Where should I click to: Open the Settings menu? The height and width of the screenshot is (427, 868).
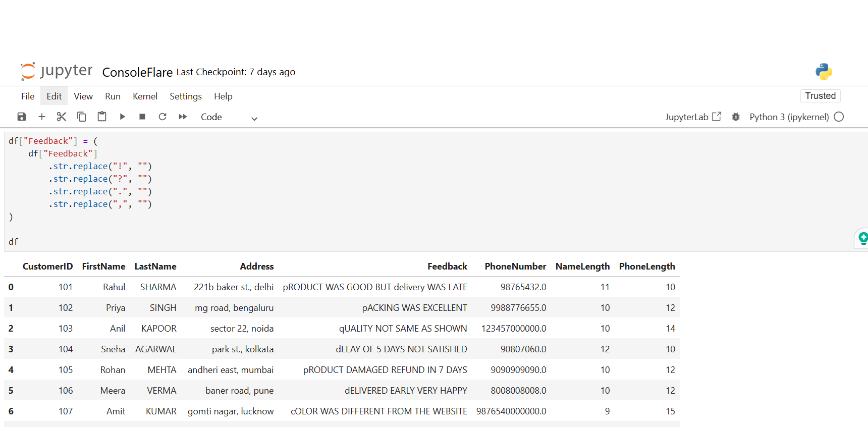tap(185, 96)
